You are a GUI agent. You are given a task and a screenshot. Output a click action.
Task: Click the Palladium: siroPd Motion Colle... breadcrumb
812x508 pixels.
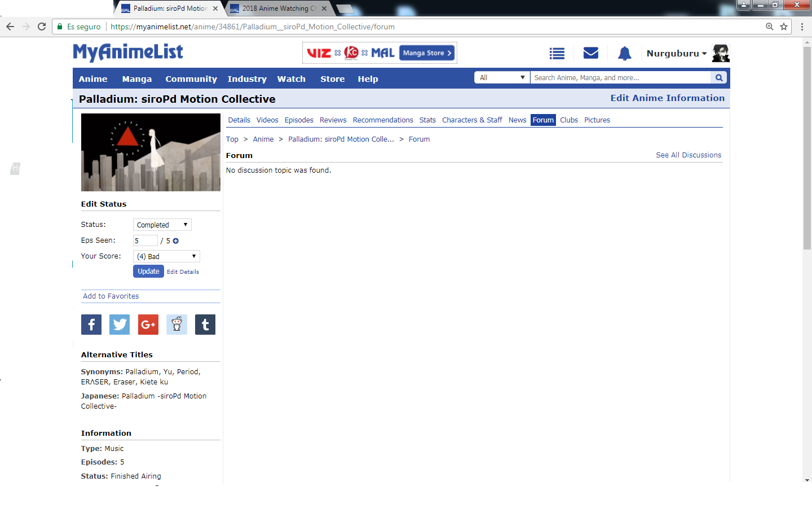341,139
